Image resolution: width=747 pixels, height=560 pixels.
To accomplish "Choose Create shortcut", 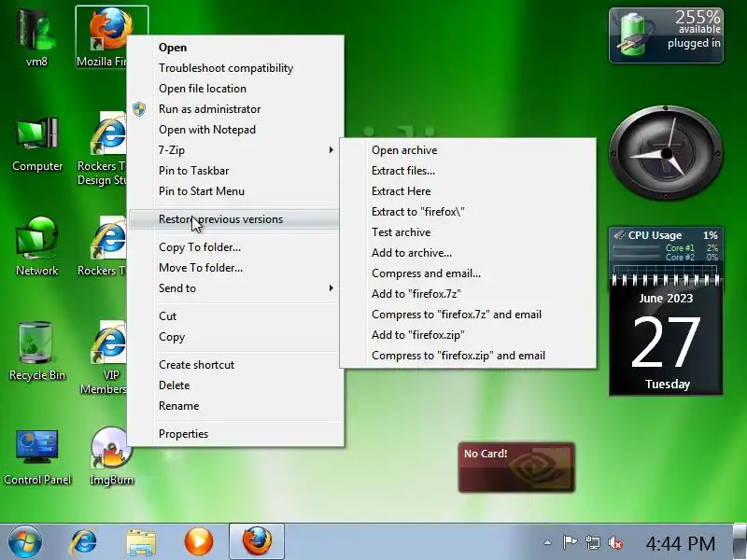I will coord(236,365).
